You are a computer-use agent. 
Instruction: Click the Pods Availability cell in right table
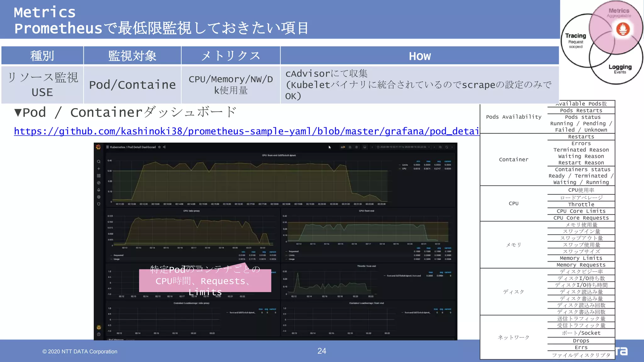[x=514, y=117]
